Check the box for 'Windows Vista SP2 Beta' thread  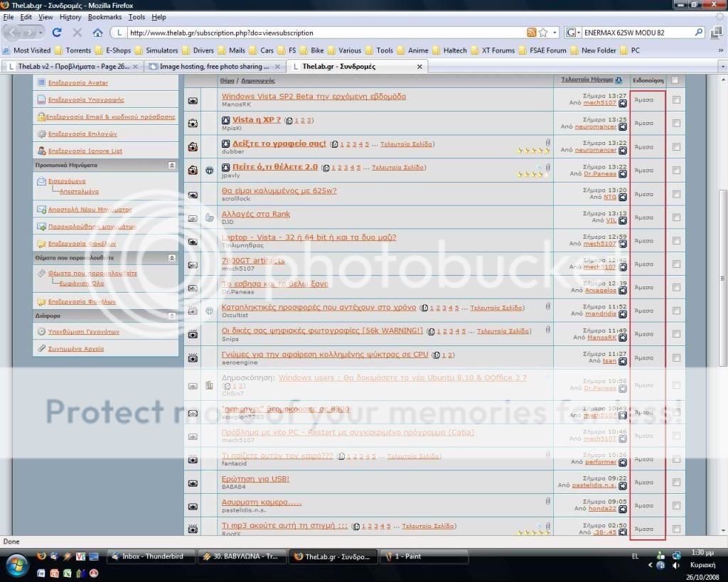tap(676, 100)
